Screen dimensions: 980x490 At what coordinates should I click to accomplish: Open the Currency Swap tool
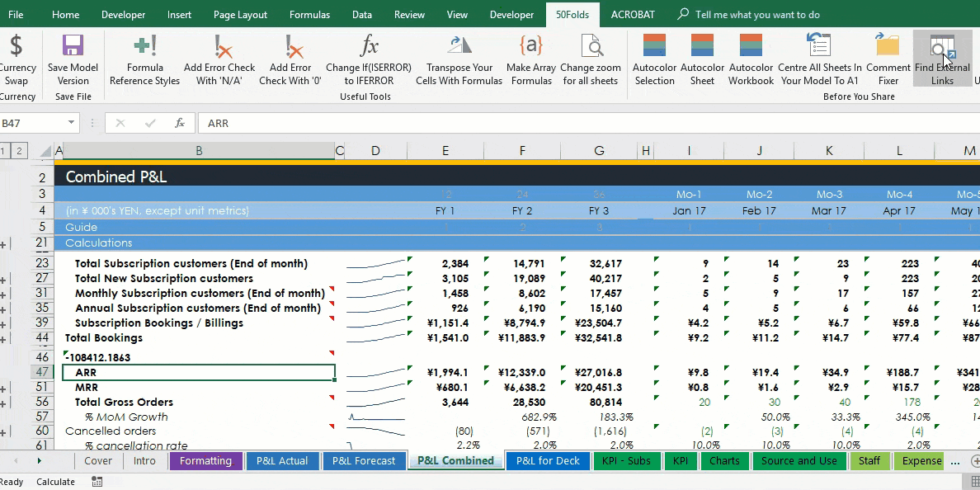click(x=16, y=59)
